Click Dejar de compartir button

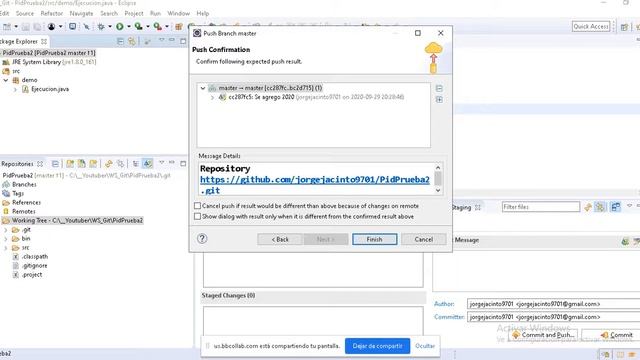click(378, 346)
